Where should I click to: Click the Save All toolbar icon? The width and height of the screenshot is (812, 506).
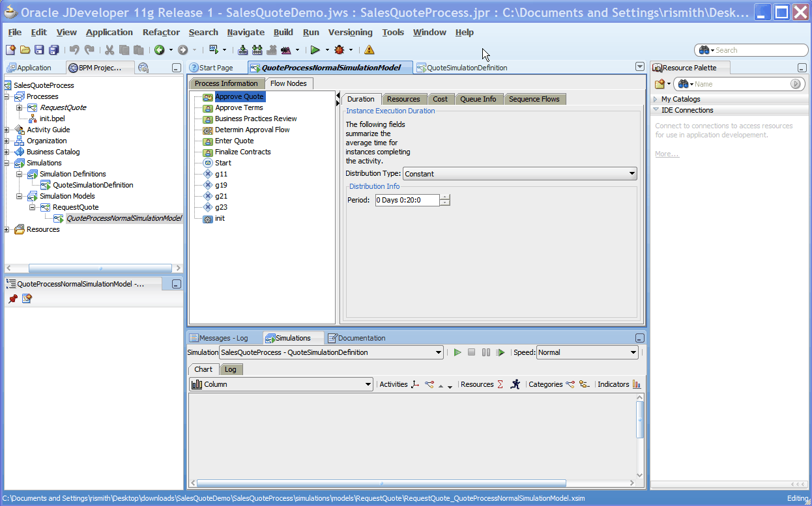coord(53,50)
